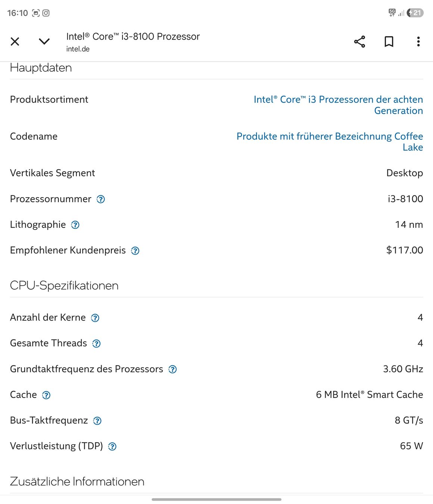The height and width of the screenshot is (504, 433).
Task: Open info icon beside Empfohlener Kundenpreis
Action: tap(135, 251)
